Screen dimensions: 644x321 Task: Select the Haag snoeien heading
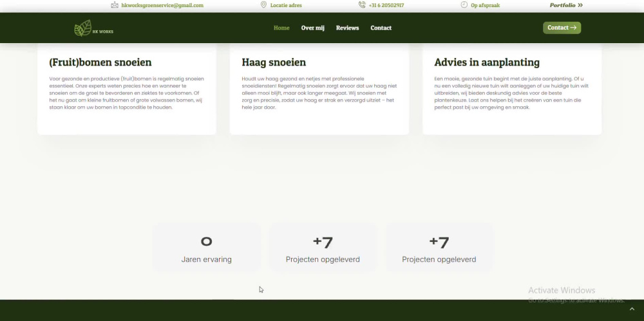point(274,62)
